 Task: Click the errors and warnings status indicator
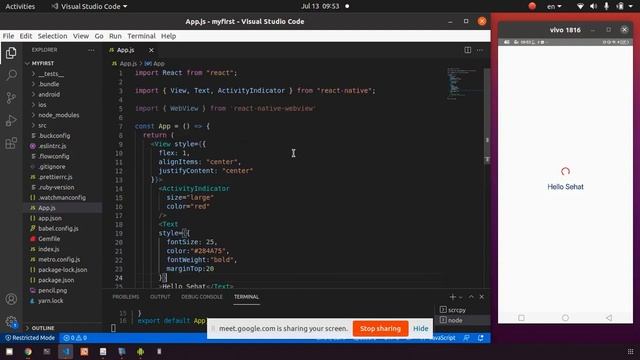click(x=75, y=338)
